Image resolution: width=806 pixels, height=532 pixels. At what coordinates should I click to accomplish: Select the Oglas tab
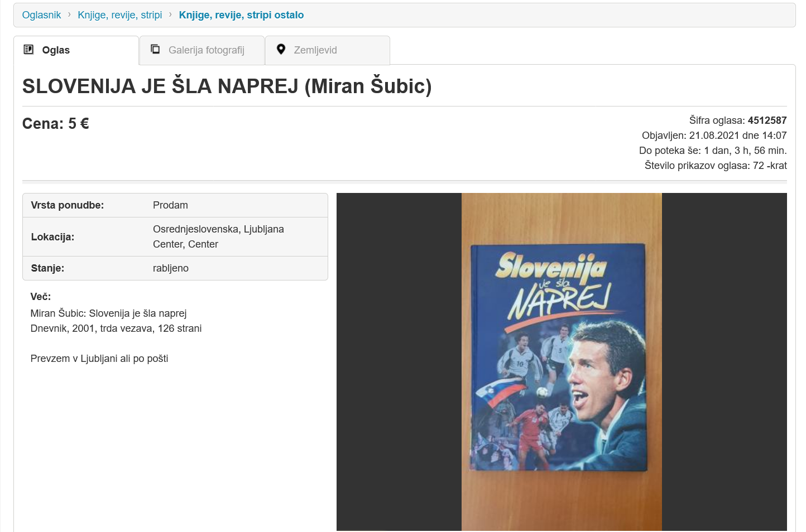tap(76, 50)
